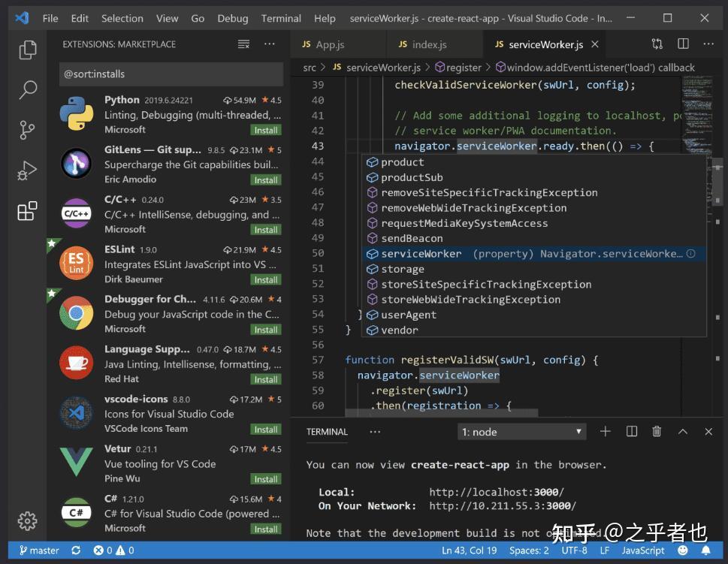Open errors and warnings count in status bar
728x564 pixels.
[113, 550]
